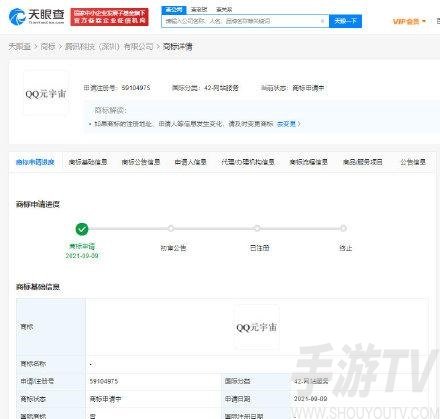This screenshot has width=440, height=419.
Task: Open 腾讯科技(深圳)有限公司 breadcrumb link
Action: (x=109, y=47)
